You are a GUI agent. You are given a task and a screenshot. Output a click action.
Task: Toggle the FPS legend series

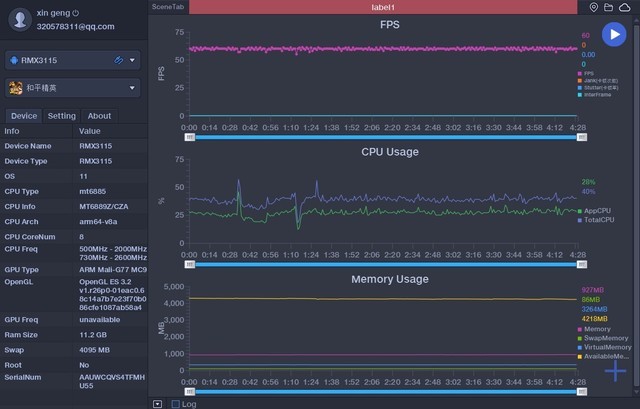(589, 73)
